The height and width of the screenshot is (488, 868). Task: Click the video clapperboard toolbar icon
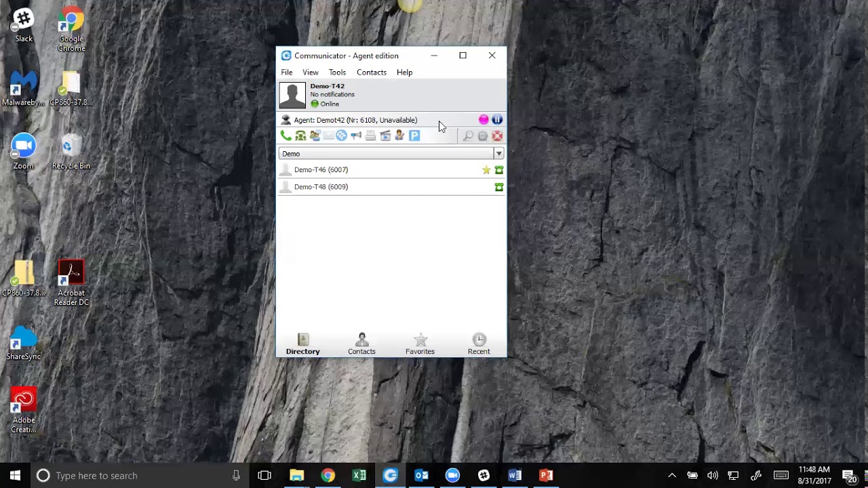coord(385,136)
